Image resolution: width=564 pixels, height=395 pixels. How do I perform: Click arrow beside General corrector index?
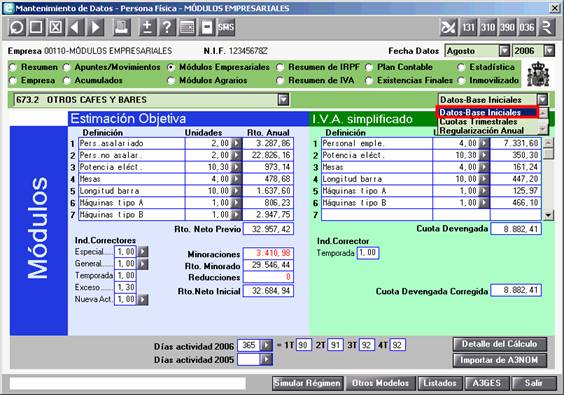tap(143, 264)
